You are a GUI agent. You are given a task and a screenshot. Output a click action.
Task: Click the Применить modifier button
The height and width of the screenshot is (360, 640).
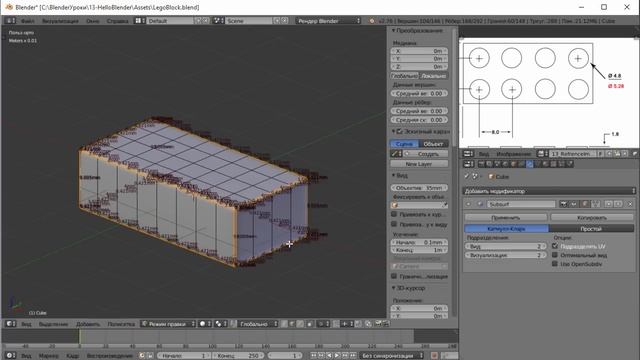tap(506, 218)
